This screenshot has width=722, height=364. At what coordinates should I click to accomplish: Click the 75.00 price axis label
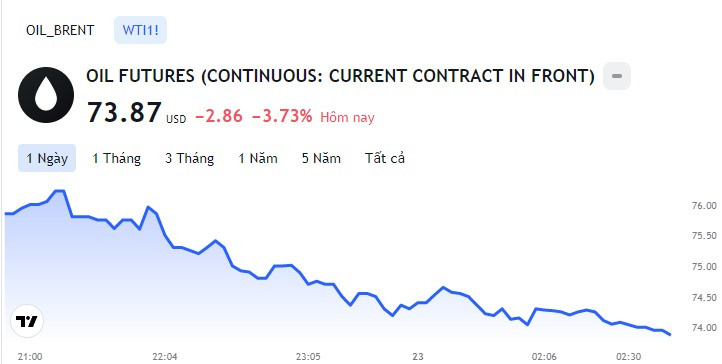pos(704,267)
